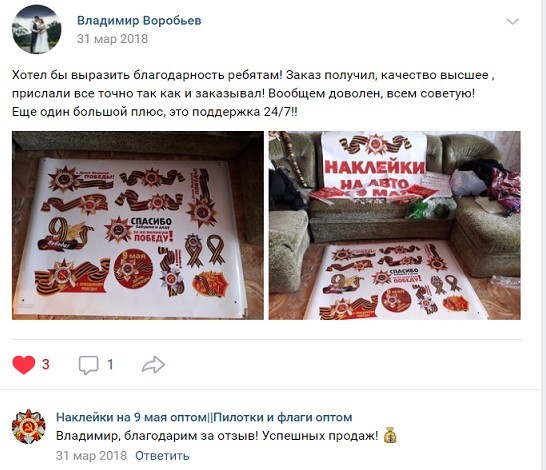Reply to comment with Ответить
Viewport: 546px width, 470px height.
[162, 455]
